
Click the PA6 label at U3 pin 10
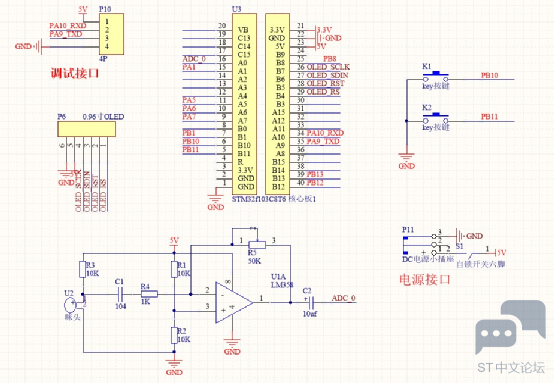pyautogui.click(x=189, y=108)
